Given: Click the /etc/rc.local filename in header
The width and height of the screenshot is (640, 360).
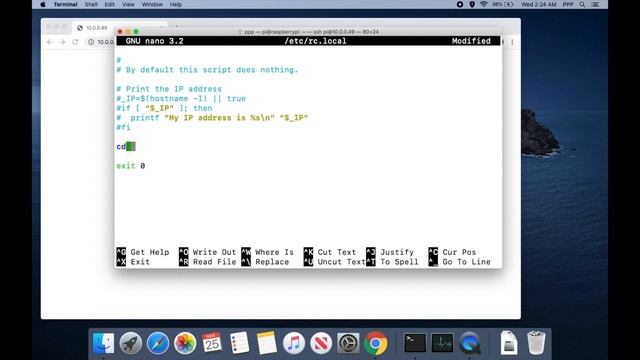Looking at the screenshot, I should [x=316, y=41].
